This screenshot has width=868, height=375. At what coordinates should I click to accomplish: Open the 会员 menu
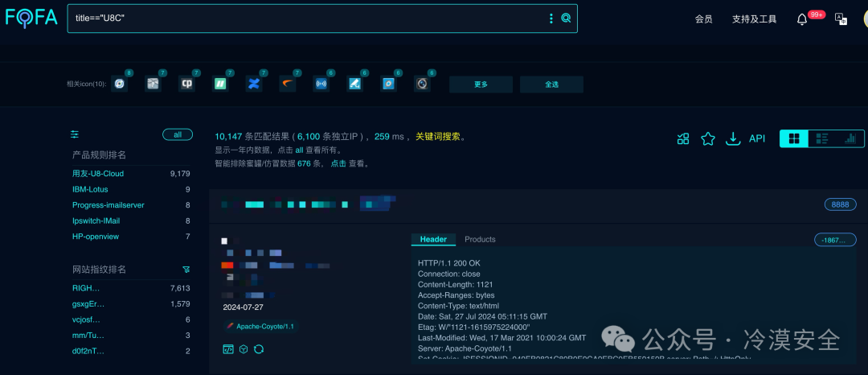click(703, 19)
